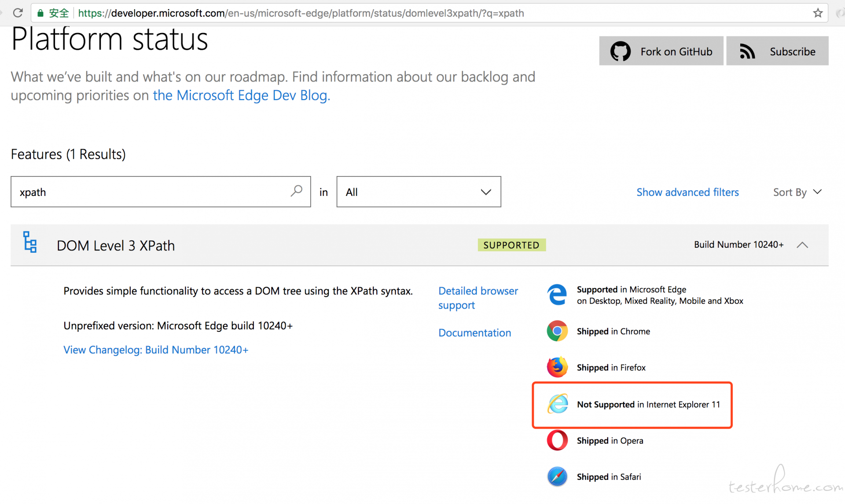845x504 pixels.
Task: Click the DOM tree icon beside DOM Level 3 XPath
Action: 30,242
